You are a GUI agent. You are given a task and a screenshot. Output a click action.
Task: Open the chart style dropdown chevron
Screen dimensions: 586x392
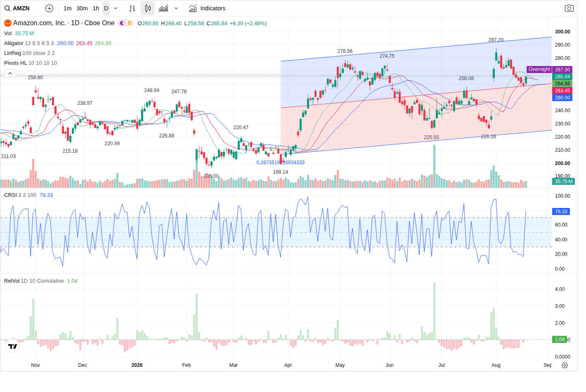(176, 8)
